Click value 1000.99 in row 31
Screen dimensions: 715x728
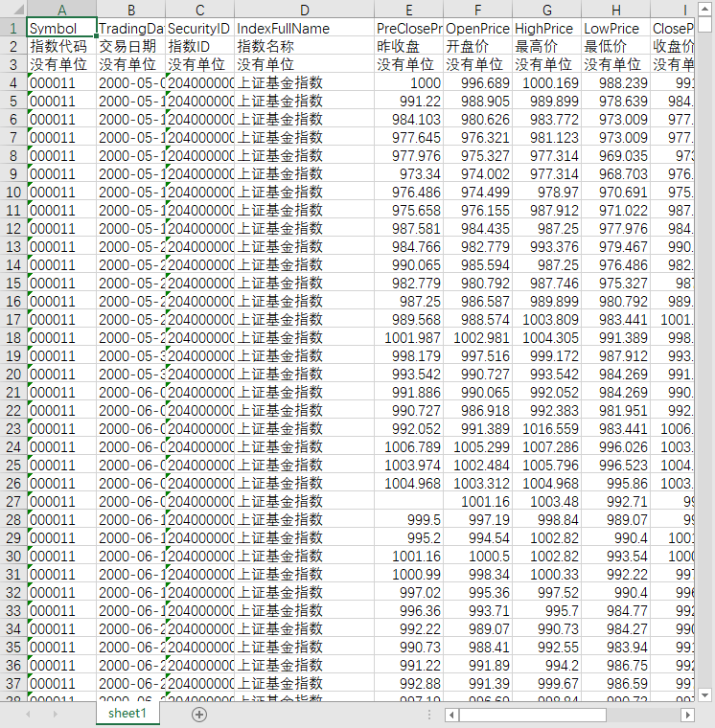pyautogui.click(x=409, y=575)
